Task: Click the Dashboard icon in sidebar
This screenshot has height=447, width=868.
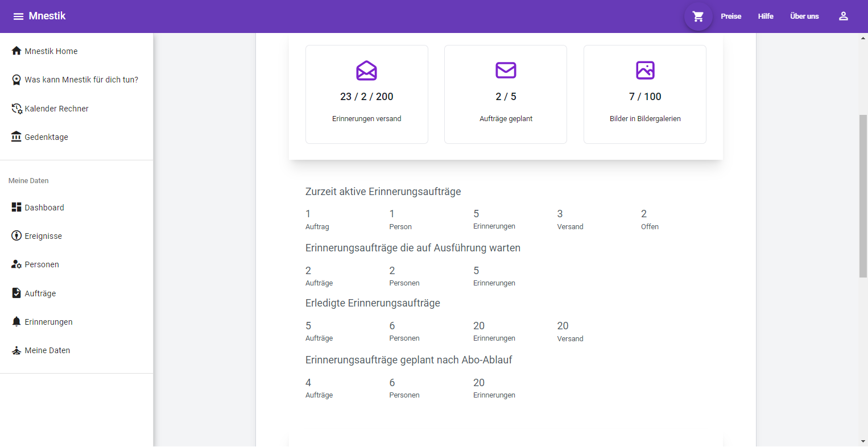Action: (16, 208)
